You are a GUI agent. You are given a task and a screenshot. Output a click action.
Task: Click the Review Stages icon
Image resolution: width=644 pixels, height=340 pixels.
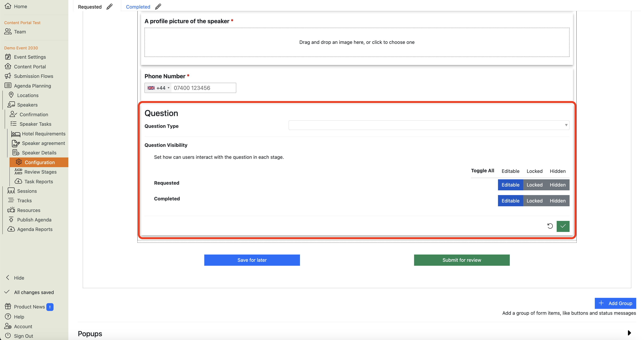click(18, 172)
